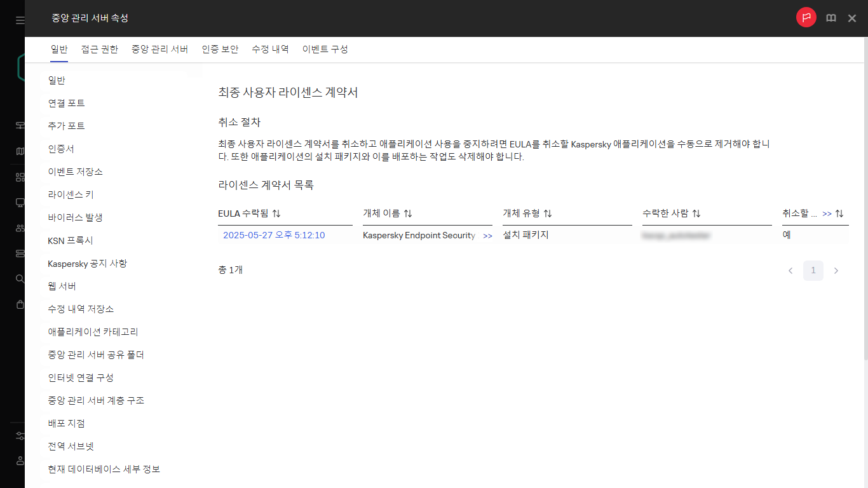
Task: Click the account person icon at sidebar bottom
Action: tap(19, 461)
